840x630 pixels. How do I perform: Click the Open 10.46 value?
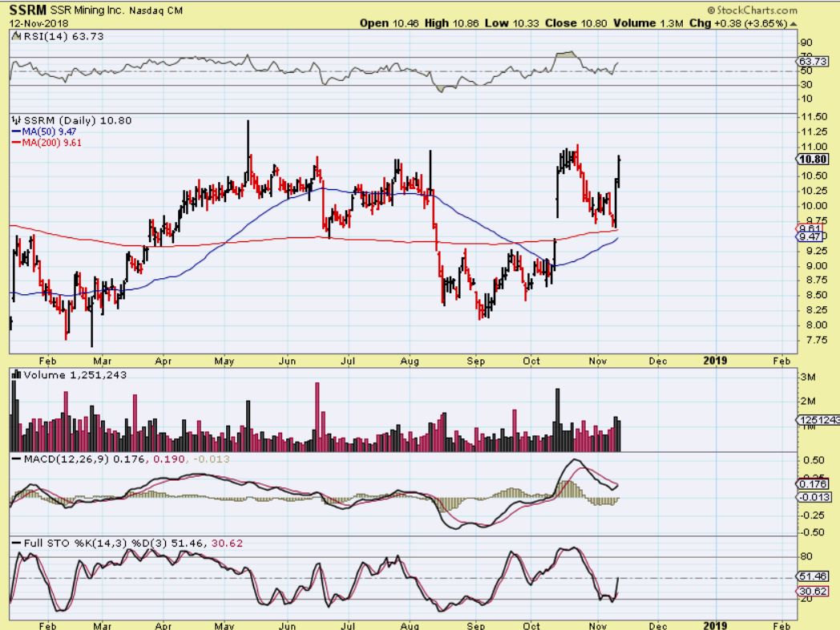[390, 23]
